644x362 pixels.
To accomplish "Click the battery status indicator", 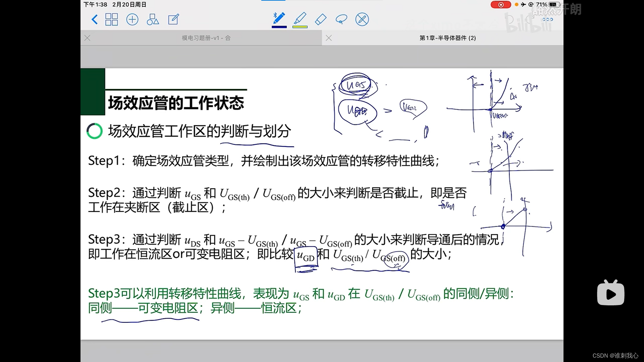I will [554, 5].
